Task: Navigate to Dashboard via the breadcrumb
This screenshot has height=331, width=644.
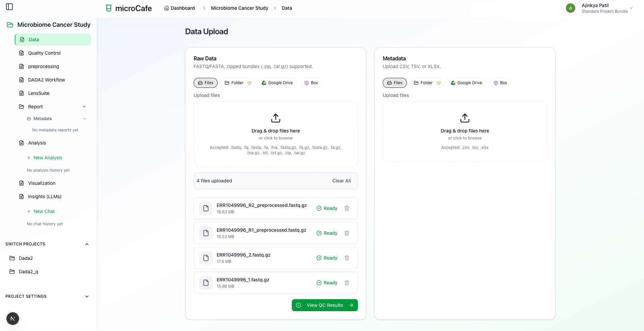Action: coord(182,8)
